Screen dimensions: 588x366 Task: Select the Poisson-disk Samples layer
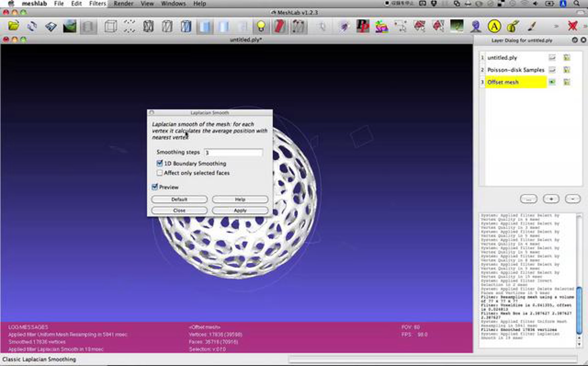click(516, 70)
